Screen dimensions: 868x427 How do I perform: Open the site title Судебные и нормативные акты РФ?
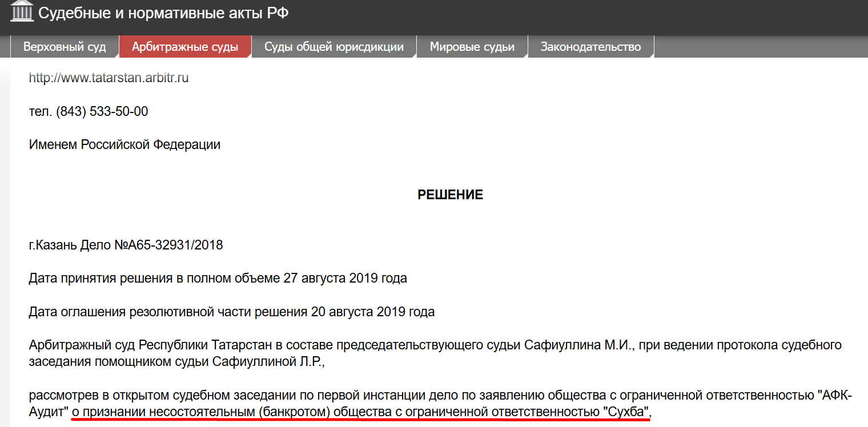[163, 12]
